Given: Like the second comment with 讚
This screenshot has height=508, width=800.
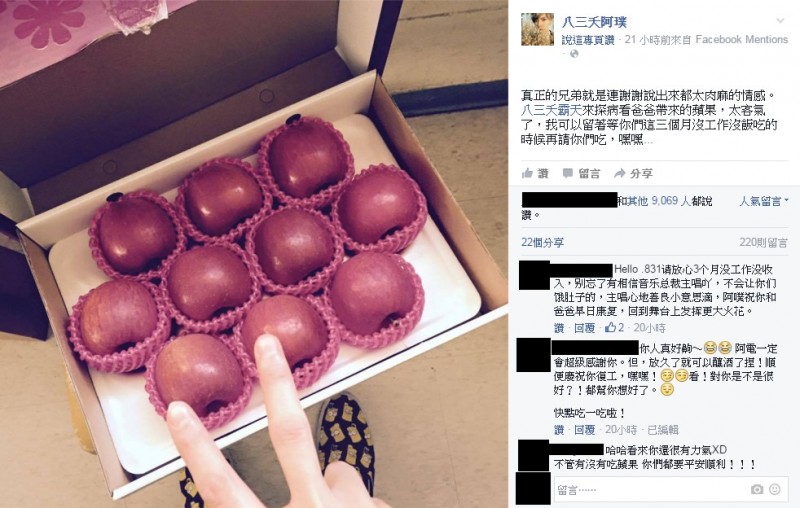Looking at the screenshot, I should [x=559, y=430].
